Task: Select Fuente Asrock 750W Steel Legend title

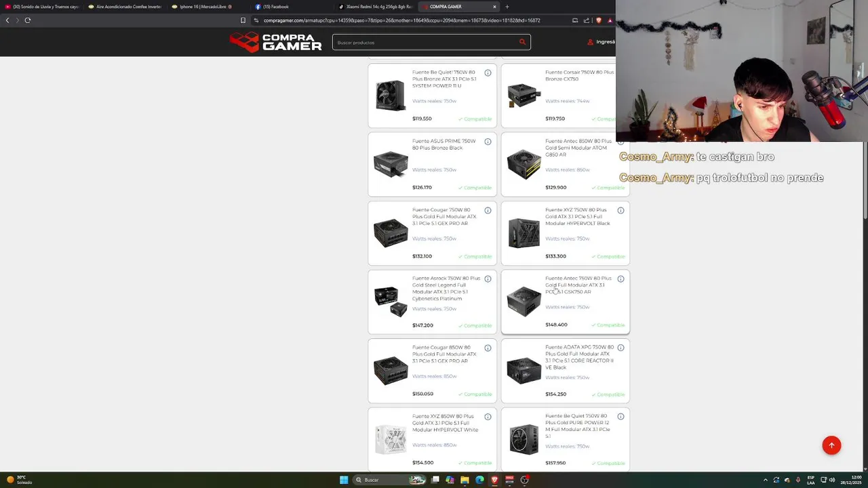Action: (446, 288)
